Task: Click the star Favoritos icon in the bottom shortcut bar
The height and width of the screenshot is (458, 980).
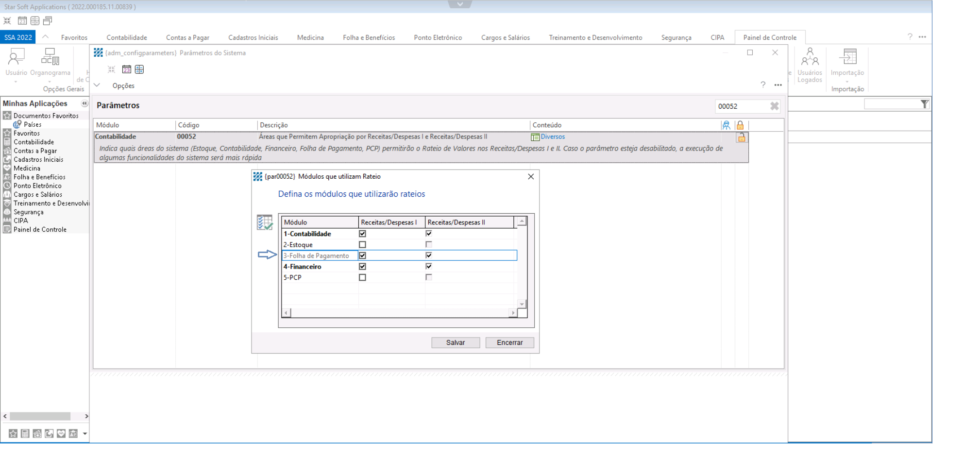Action: 13,434
